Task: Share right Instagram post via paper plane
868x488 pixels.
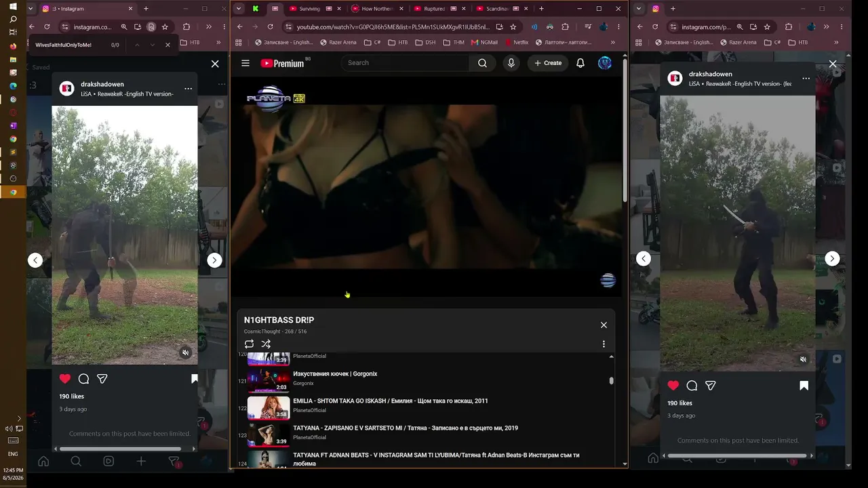Action: pos(711,386)
